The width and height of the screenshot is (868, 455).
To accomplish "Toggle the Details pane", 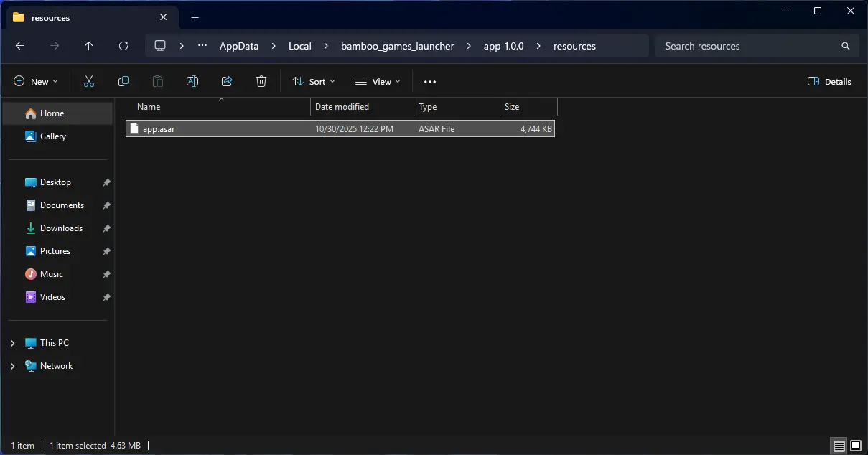I will point(829,82).
